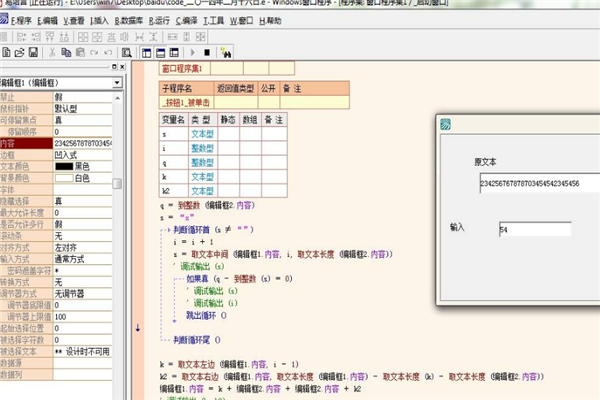
Task: Click the 跳出循环 statement line
Action: (206, 315)
